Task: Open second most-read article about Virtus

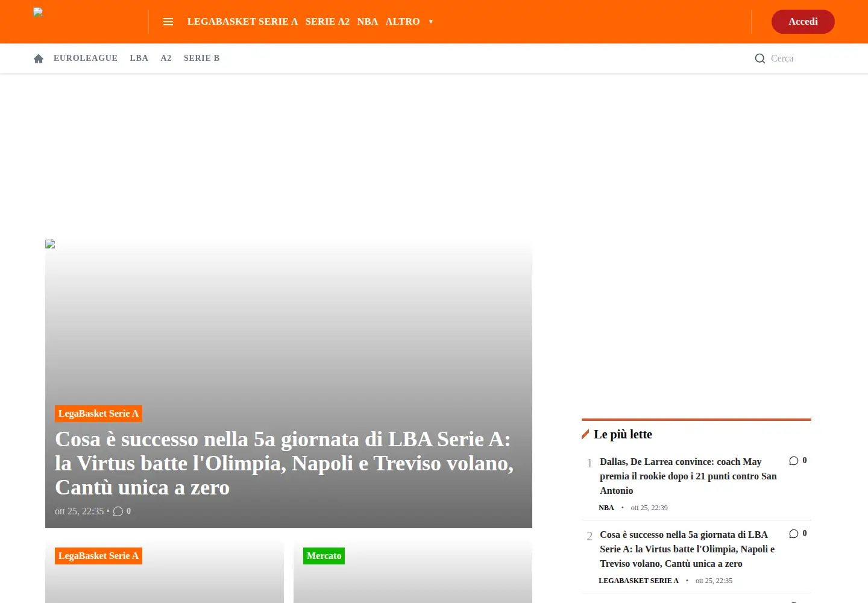Action: pyautogui.click(x=687, y=549)
